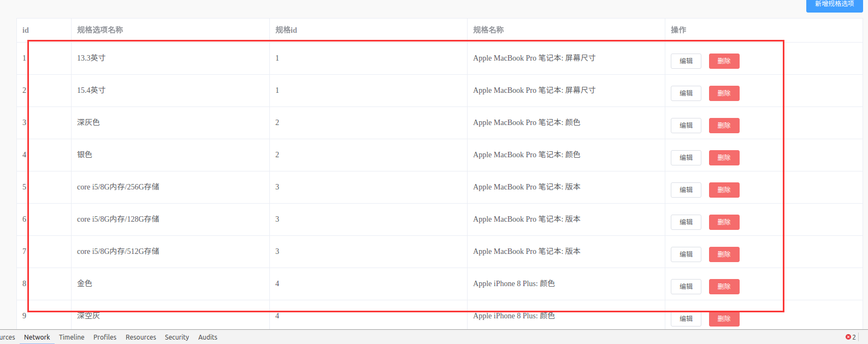
Task: Open the Audits devtools tab
Action: point(208,337)
